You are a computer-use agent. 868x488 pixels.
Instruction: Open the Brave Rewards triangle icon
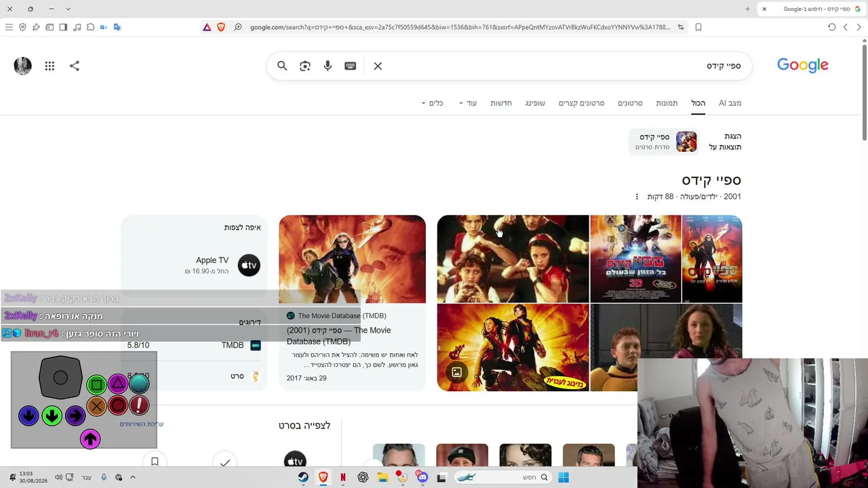click(x=207, y=27)
